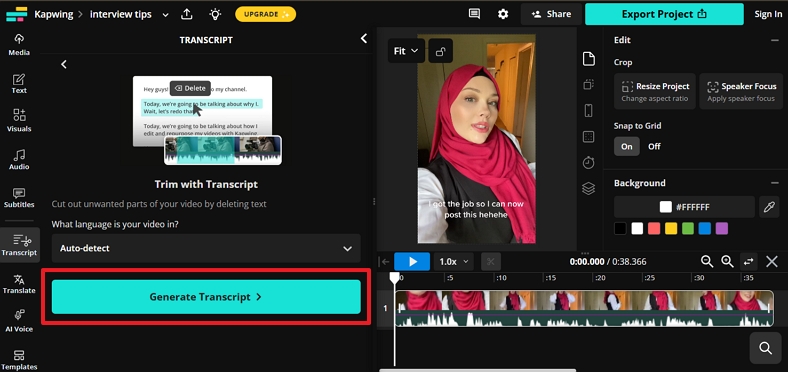Screen dimensions: 788x372
Task: Open the Subtitles sidebar panel
Action: click(x=19, y=198)
